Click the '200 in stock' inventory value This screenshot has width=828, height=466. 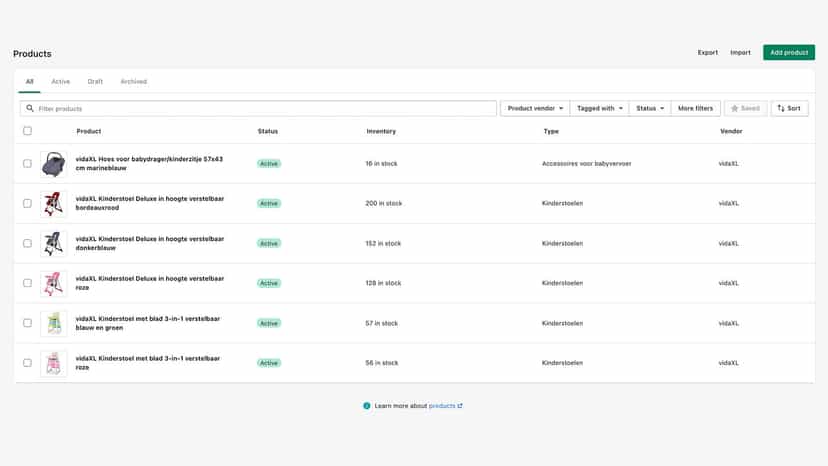384,203
